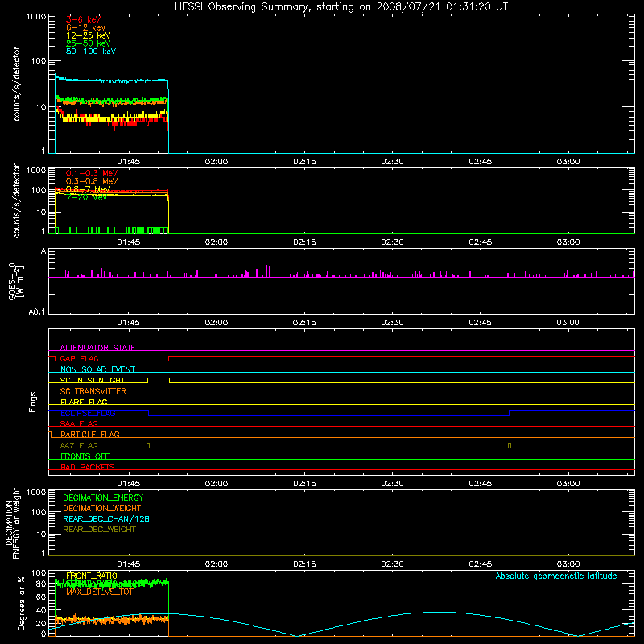Select the FLARE_FLAG label

coord(84,402)
